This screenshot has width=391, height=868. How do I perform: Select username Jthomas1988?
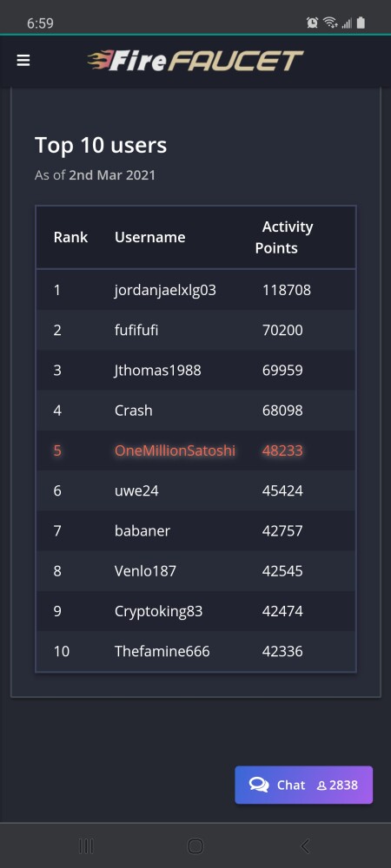tap(158, 370)
